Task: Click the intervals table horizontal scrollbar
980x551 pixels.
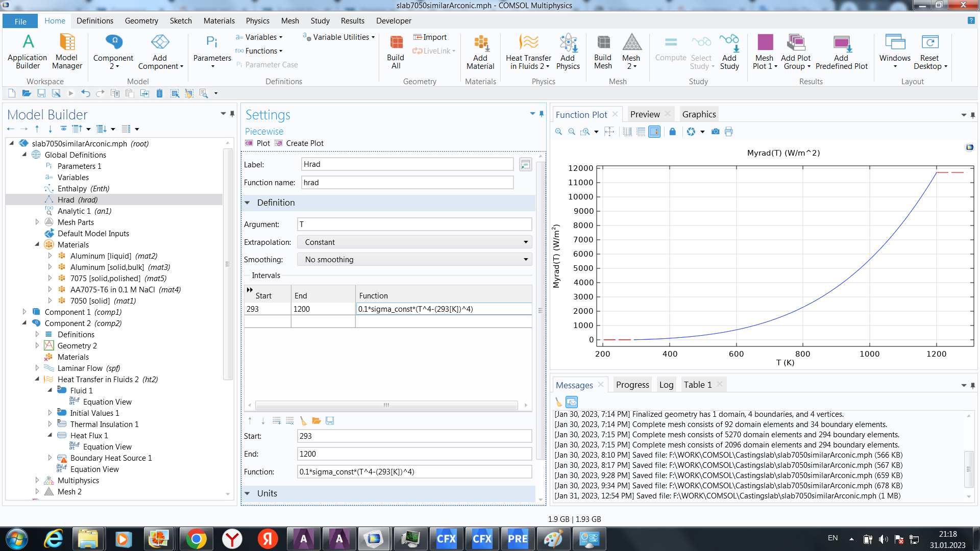Action: [386, 405]
